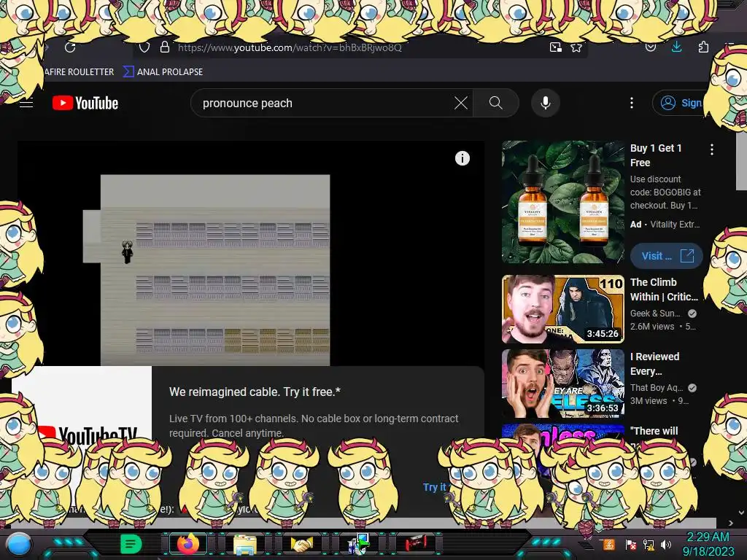Screen dimensions: 747x560
Task: Select the YouTube URL in the address bar
Action: coord(290,47)
